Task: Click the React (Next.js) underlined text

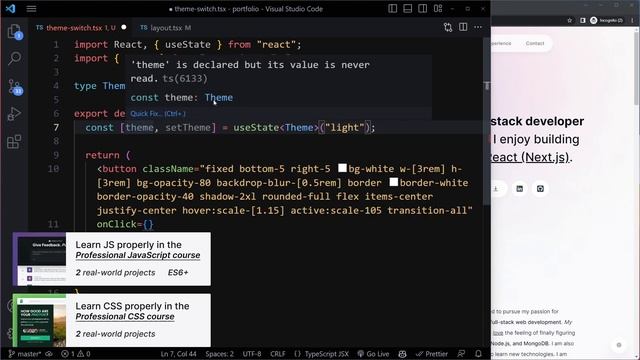Action: pyautogui.click(x=530, y=157)
